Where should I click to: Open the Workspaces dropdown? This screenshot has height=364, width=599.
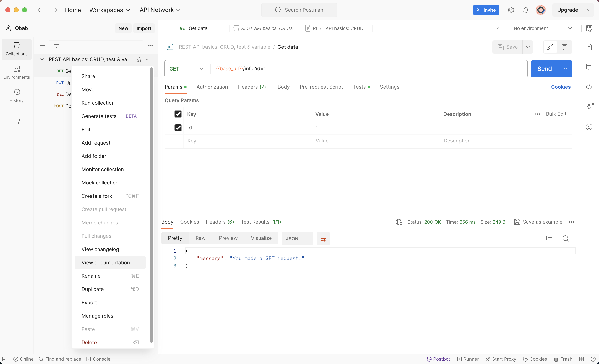110,10
